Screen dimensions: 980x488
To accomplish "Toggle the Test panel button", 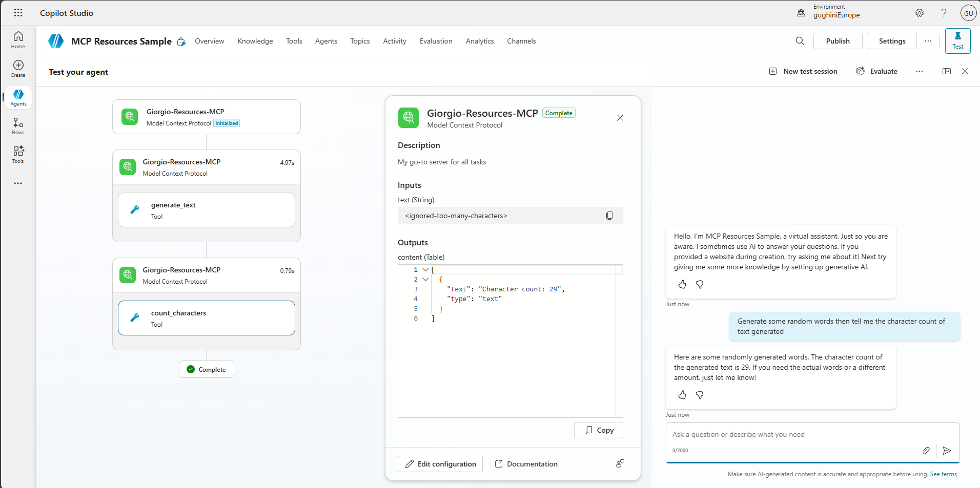I will click(x=957, y=41).
